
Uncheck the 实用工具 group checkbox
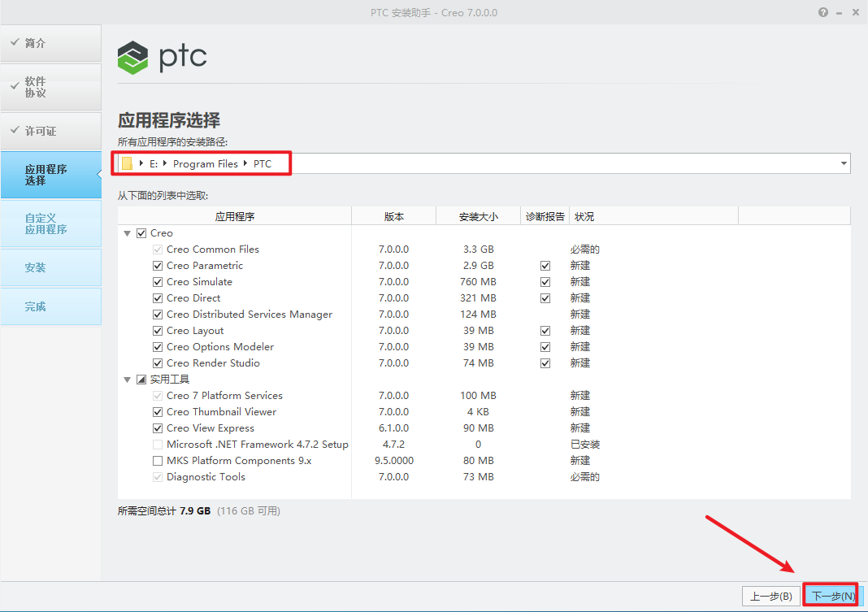pyautogui.click(x=141, y=379)
